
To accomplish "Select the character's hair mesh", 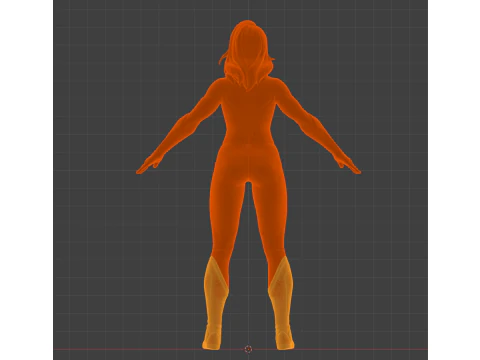I will pyautogui.click(x=247, y=55).
